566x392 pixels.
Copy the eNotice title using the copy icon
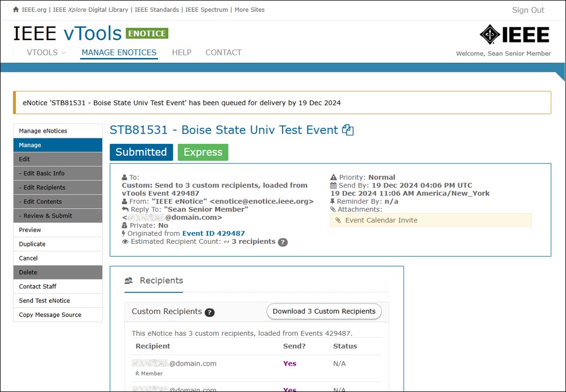click(348, 130)
